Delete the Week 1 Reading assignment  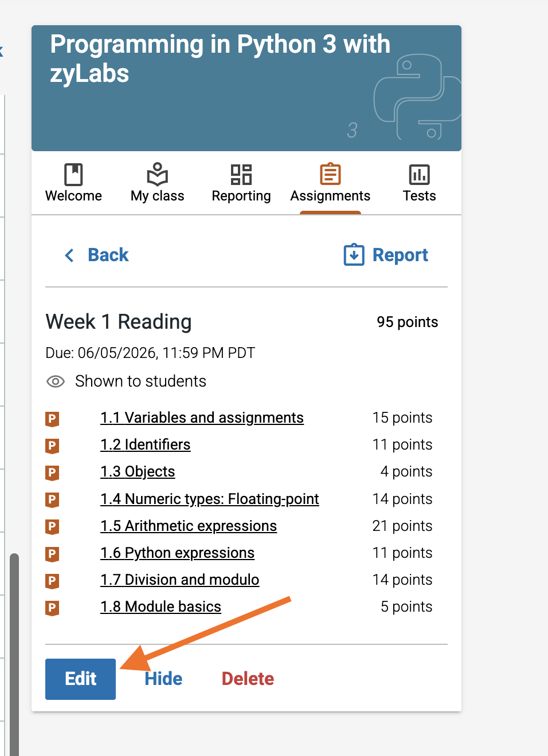click(x=248, y=679)
